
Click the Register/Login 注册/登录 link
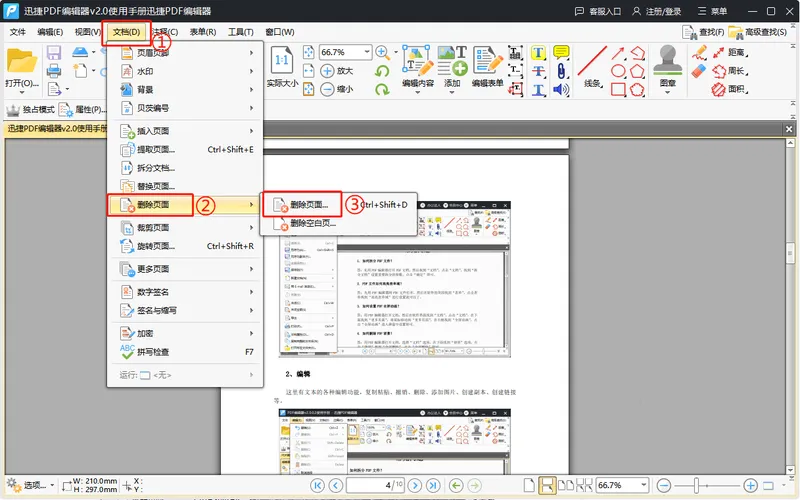pos(657,11)
